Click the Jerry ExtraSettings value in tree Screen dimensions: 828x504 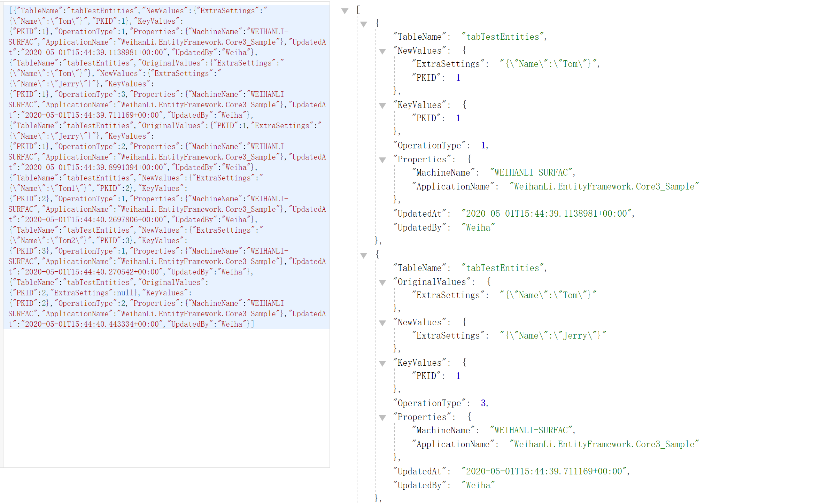[x=552, y=335]
